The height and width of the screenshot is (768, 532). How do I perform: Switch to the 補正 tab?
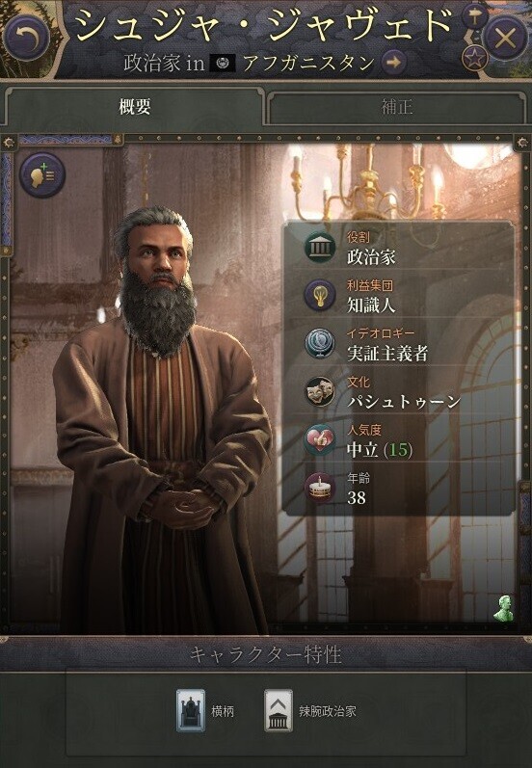tap(396, 106)
